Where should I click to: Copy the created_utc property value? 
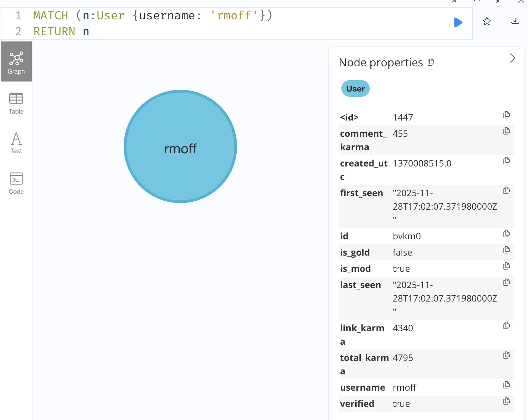point(507,161)
